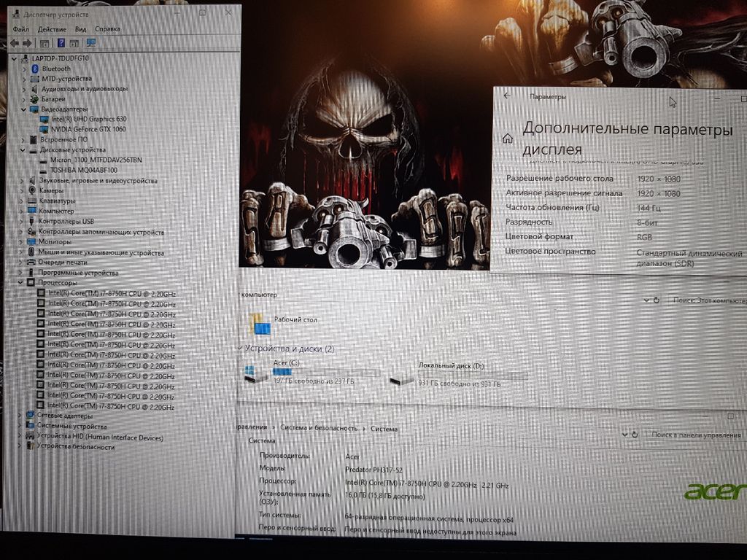This screenshot has height=560, width=747.
Task: Open the address dropdown in Control Panel window
Action: click(x=624, y=435)
